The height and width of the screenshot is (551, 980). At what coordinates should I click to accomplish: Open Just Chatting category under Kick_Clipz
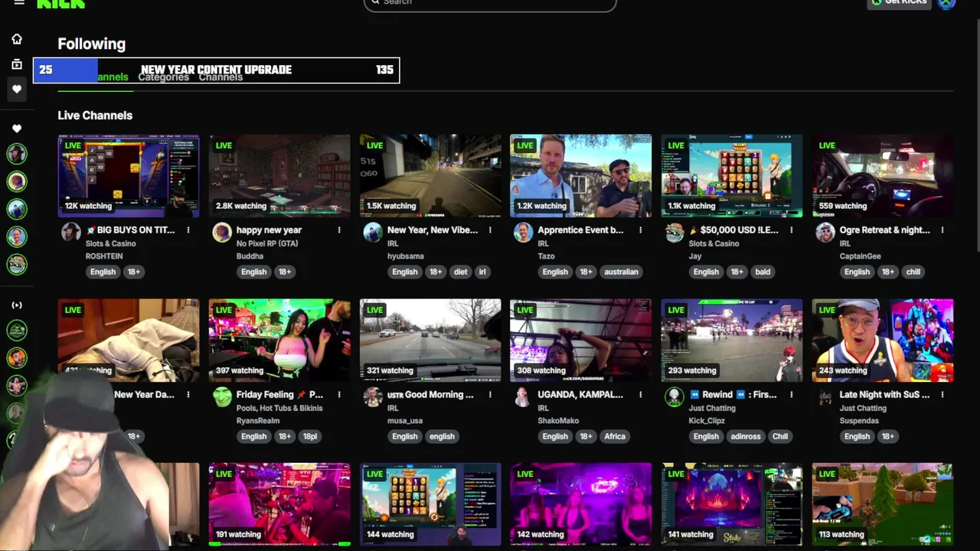[713, 408]
